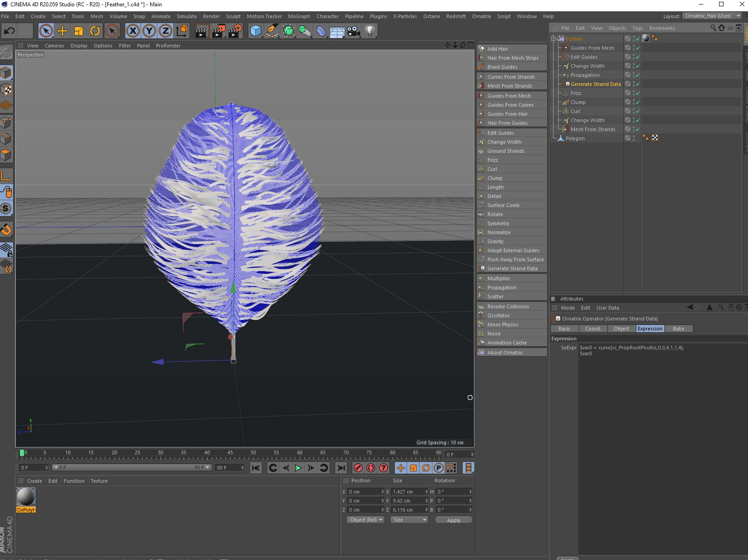Open the Layout dropdown Ornatrix_Hair

(x=713, y=16)
